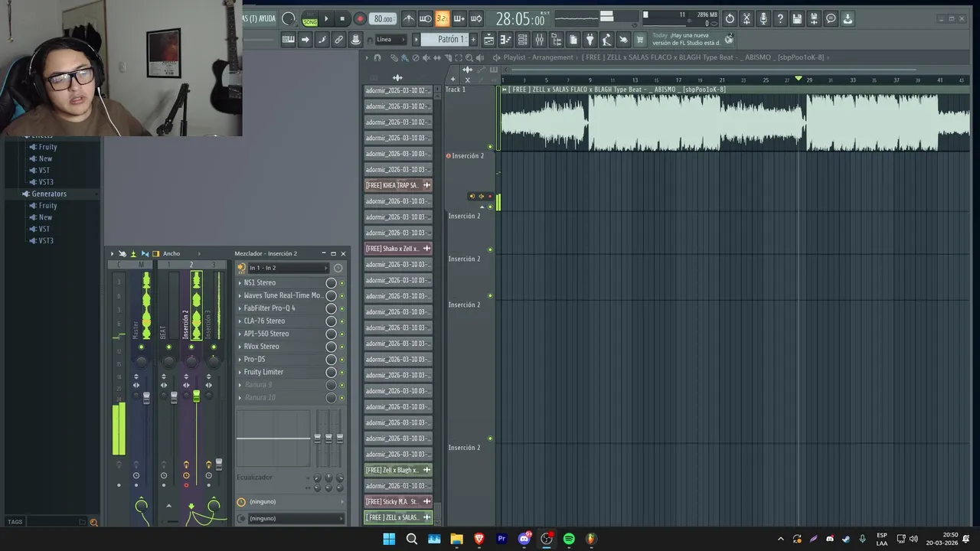
Task: Toggle the Pat/Song mode button
Action: click(310, 19)
